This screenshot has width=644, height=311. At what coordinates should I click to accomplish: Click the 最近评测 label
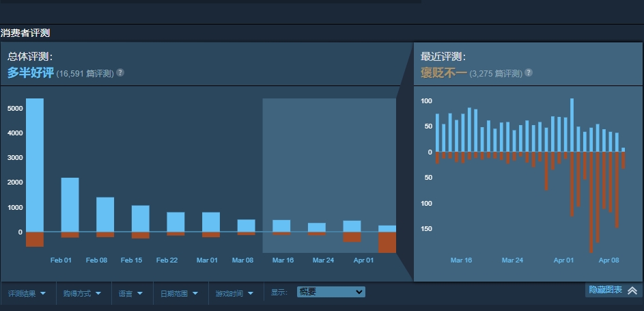pyautogui.click(x=443, y=57)
